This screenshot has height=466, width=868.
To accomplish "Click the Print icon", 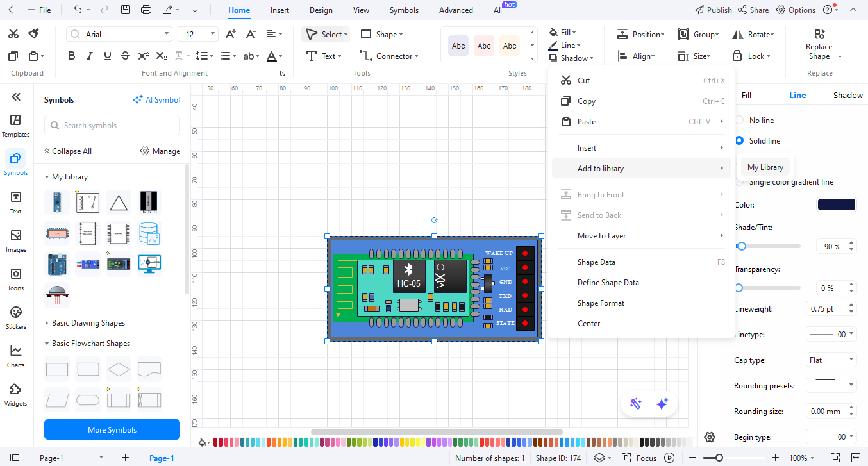I will click(x=146, y=10).
